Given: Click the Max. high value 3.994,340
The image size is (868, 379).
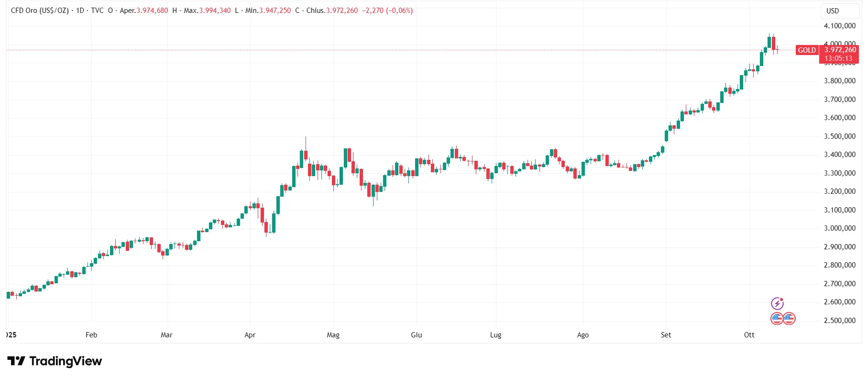Looking at the screenshot, I should [x=215, y=11].
